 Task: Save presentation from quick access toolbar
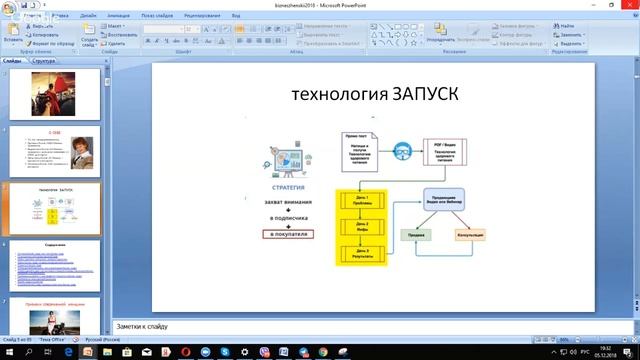coord(24,5)
